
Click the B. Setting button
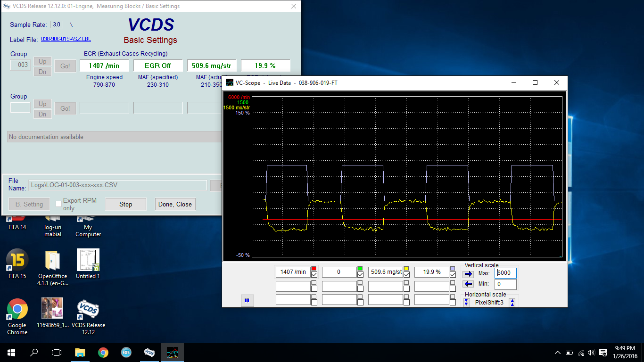click(29, 204)
